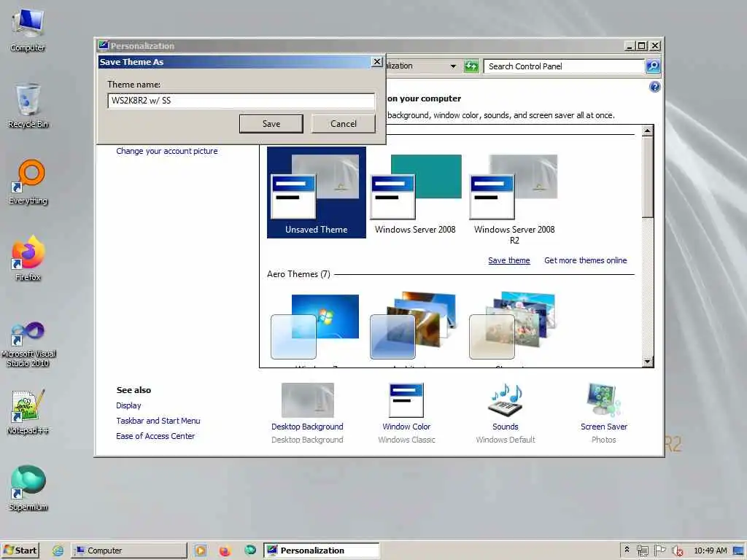Open the Display link under See also
This screenshot has height=560, width=747.
pos(128,405)
